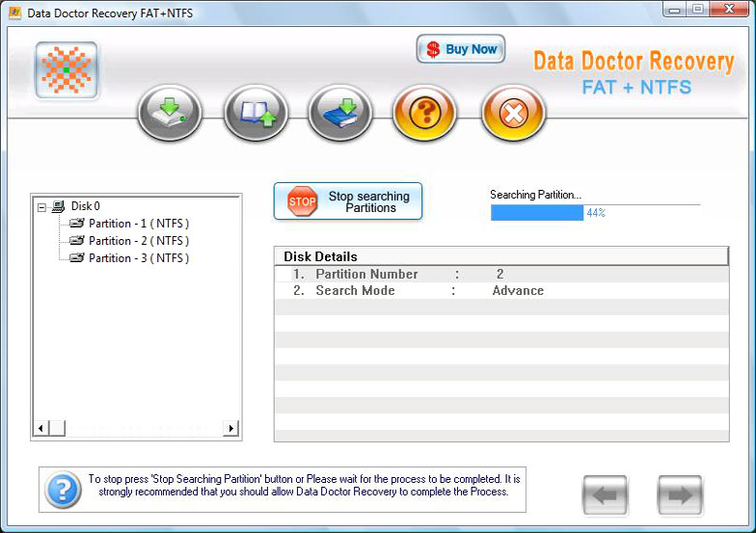Close the Data Doctor Recovery window
The height and width of the screenshot is (533, 756).
pos(729,10)
